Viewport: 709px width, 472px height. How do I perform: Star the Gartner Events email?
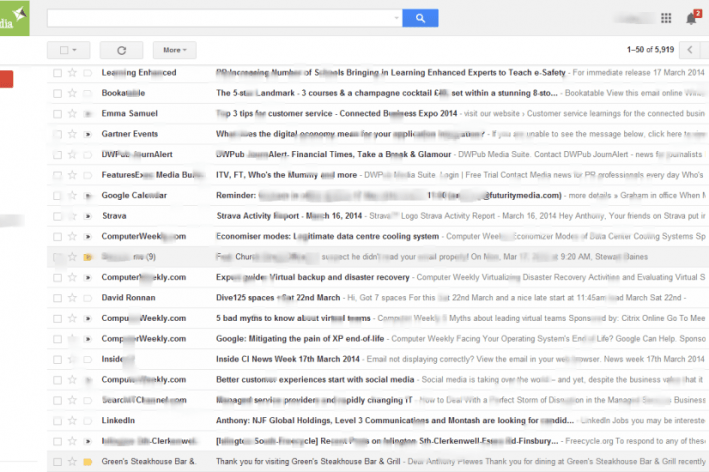pos(72,134)
